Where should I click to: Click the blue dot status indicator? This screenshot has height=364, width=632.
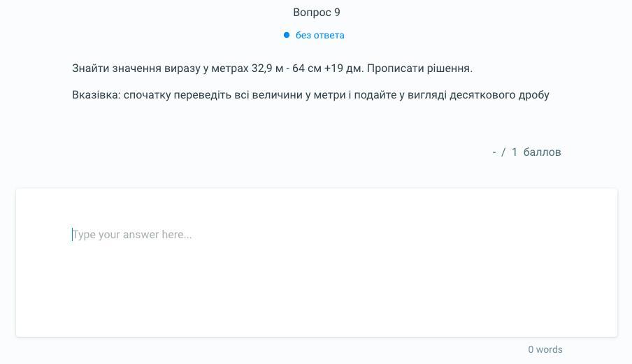coord(287,35)
